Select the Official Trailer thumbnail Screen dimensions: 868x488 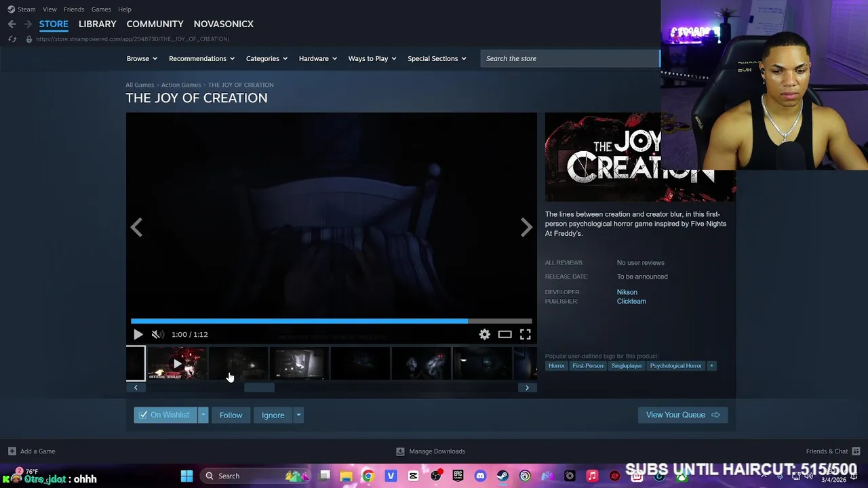[x=177, y=363]
